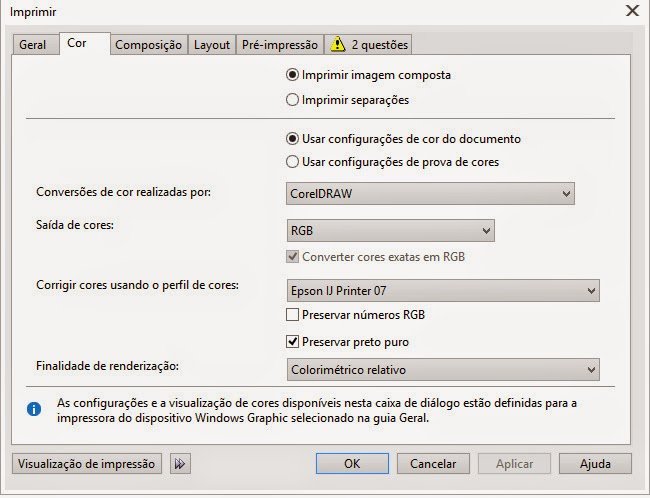Enable Preservar números RGB checkbox
Viewport: 650px width, 498px height.
[x=293, y=315]
